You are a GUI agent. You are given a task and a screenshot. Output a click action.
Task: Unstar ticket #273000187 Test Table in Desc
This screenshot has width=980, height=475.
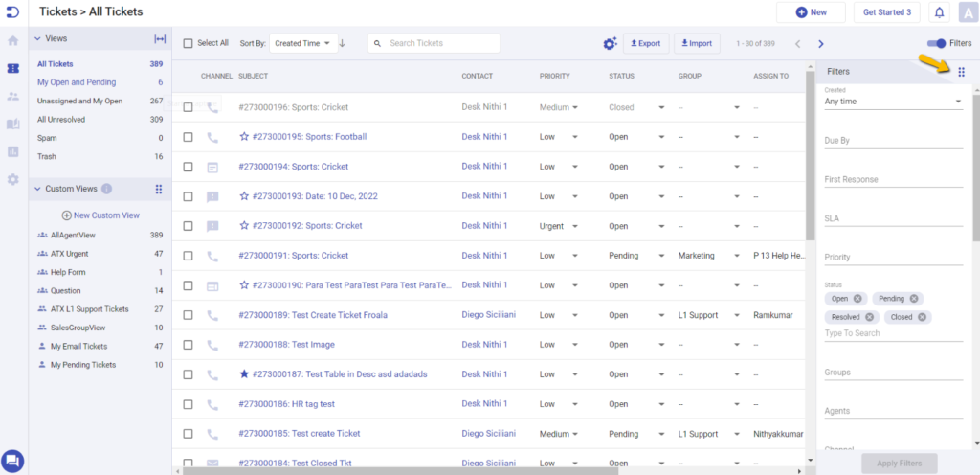[244, 374]
